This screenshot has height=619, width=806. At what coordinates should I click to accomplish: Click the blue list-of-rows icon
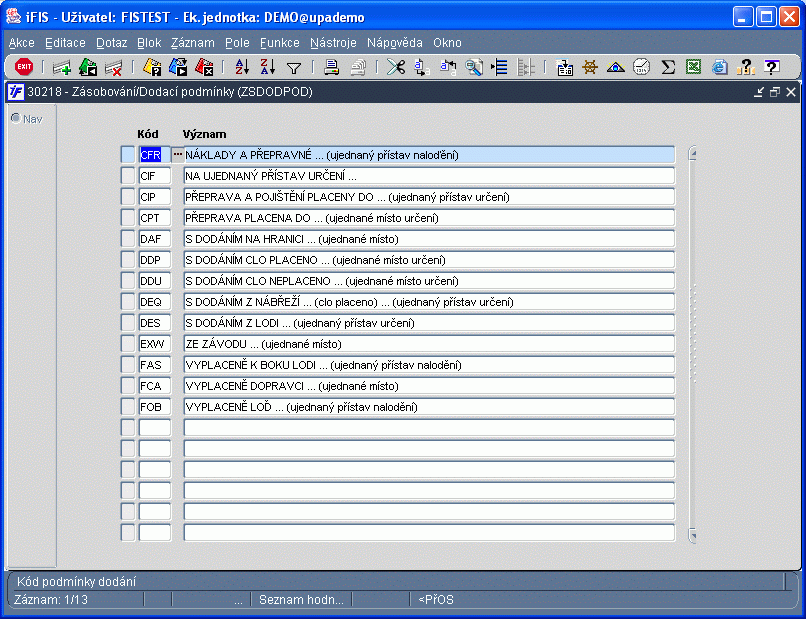point(499,67)
